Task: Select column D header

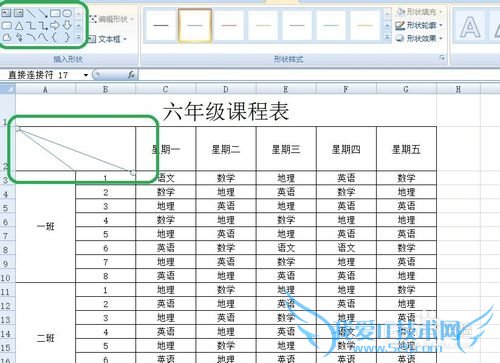Action: (x=226, y=89)
